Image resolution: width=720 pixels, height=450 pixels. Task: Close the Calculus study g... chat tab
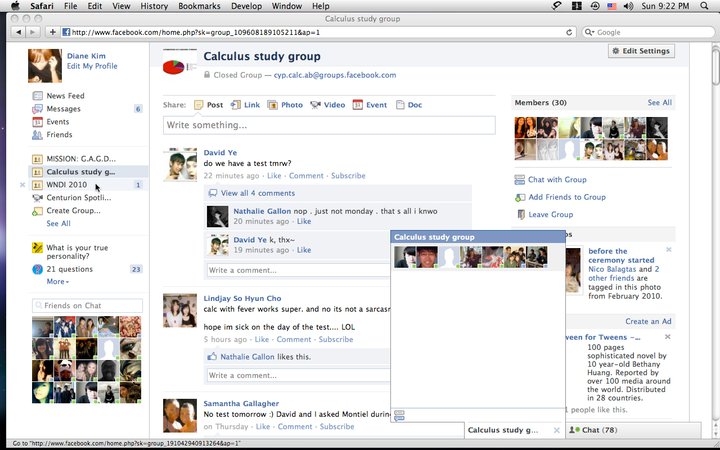(557, 430)
